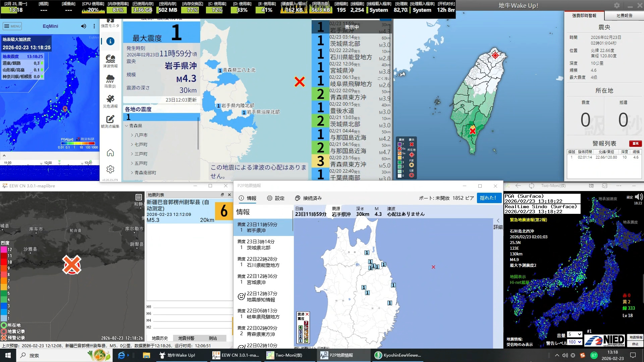
Task: Expand the timeline chevron above EqMini chart
Action: click(4, 156)
